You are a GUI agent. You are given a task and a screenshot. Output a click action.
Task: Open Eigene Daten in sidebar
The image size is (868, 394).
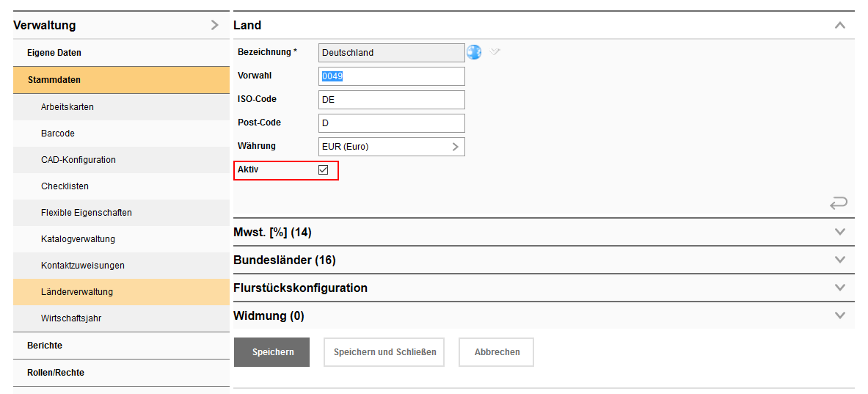(54, 53)
